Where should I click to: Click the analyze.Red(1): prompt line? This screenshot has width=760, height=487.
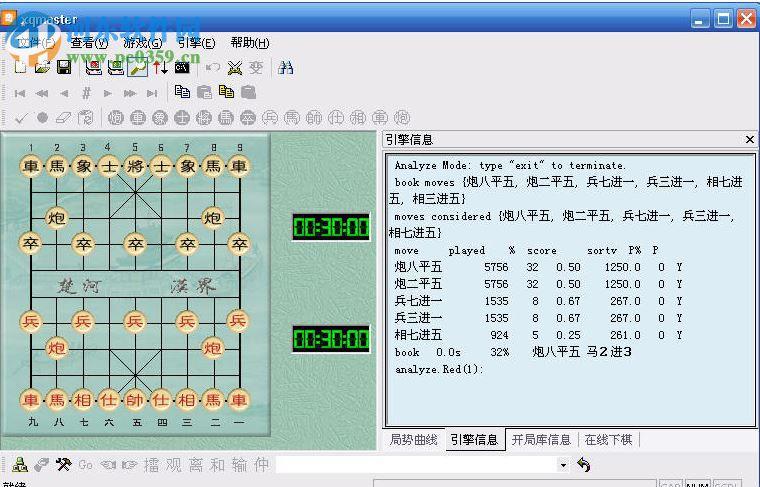click(x=439, y=369)
